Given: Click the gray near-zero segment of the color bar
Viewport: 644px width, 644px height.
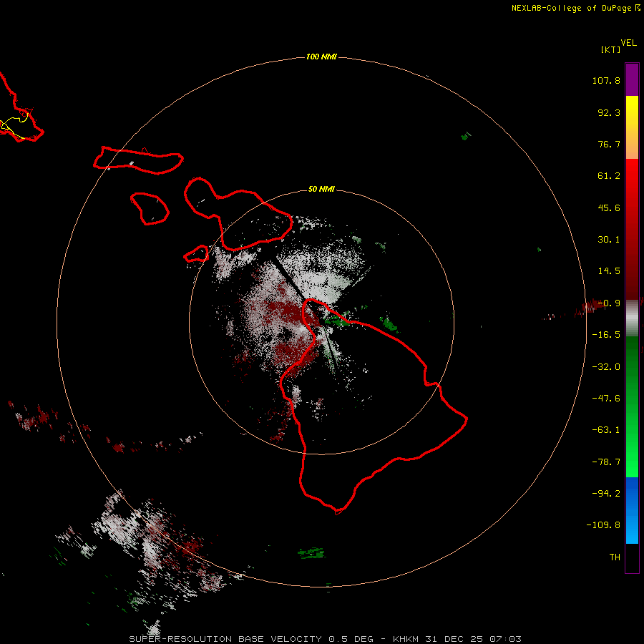Looking at the screenshot, I should pos(632,317).
